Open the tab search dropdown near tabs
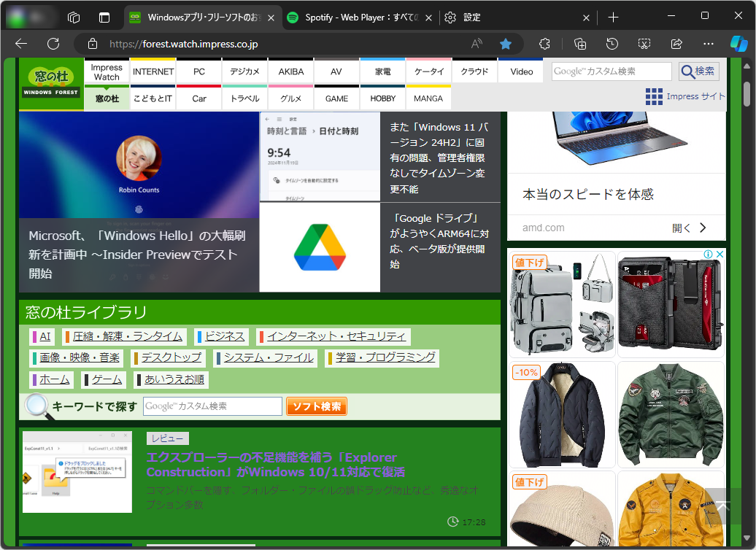 click(104, 17)
